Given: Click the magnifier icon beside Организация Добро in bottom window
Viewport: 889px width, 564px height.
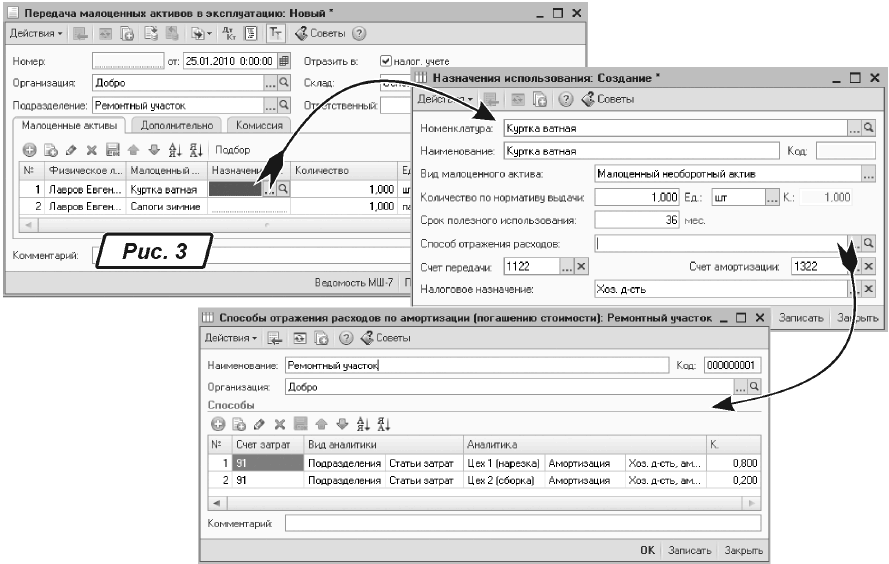Looking at the screenshot, I should click(x=754, y=386).
